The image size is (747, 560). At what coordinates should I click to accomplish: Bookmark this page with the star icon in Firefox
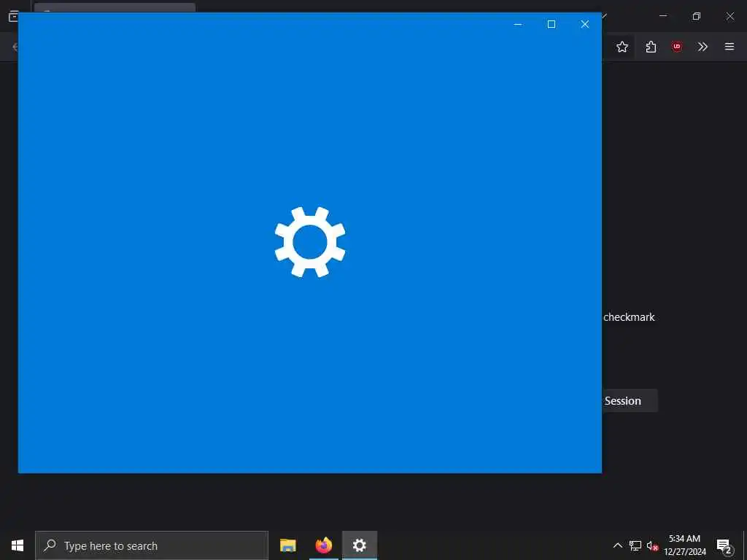[x=622, y=47]
